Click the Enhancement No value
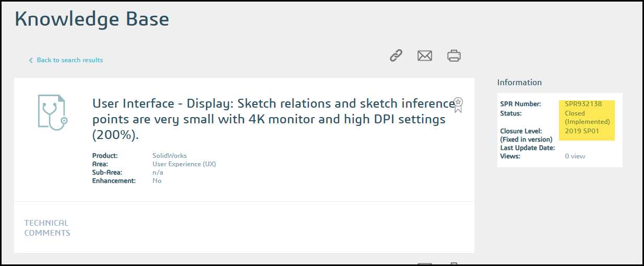644x266 pixels. tap(157, 181)
